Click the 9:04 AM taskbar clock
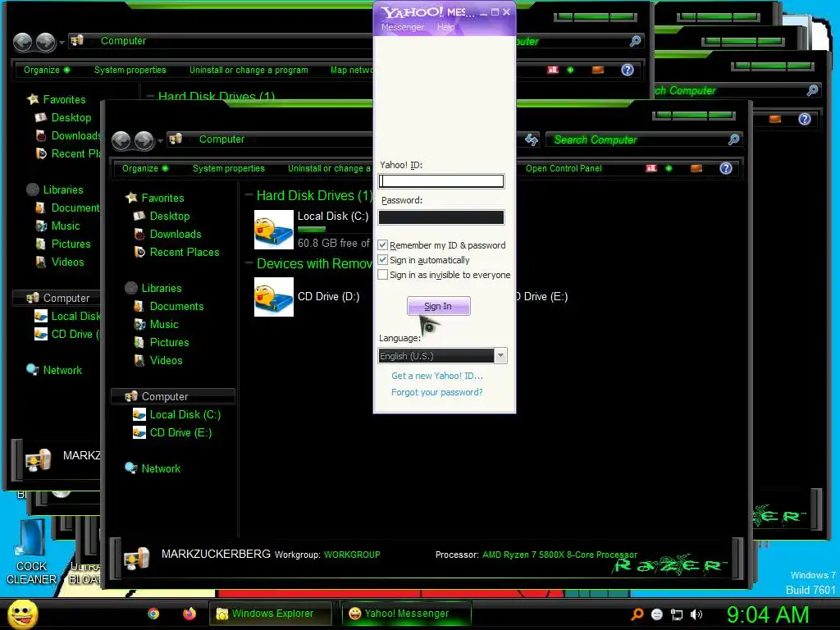The height and width of the screenshot is (630, 840). coord(768,614)
